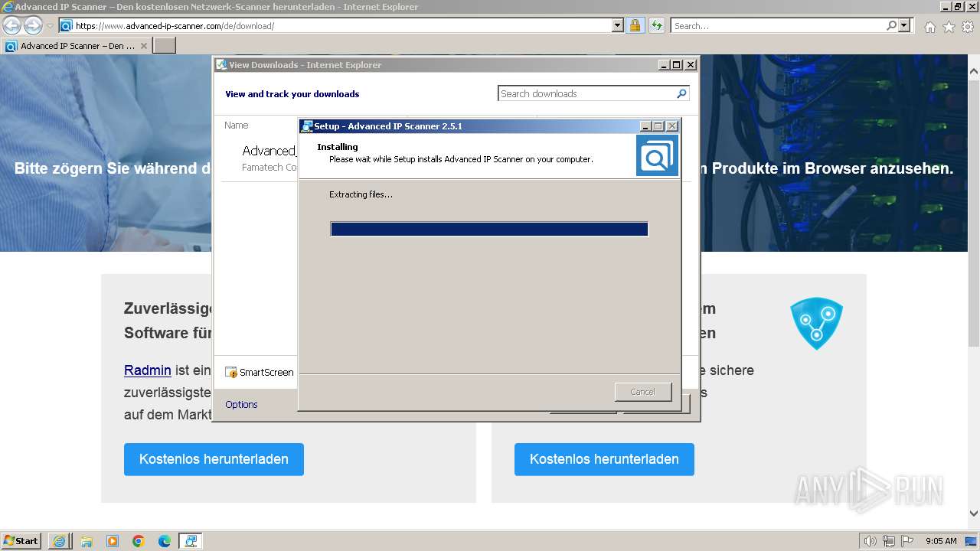Open the media player taskbar icon
This screenshot has height=551, width=980.
[113, 541]
